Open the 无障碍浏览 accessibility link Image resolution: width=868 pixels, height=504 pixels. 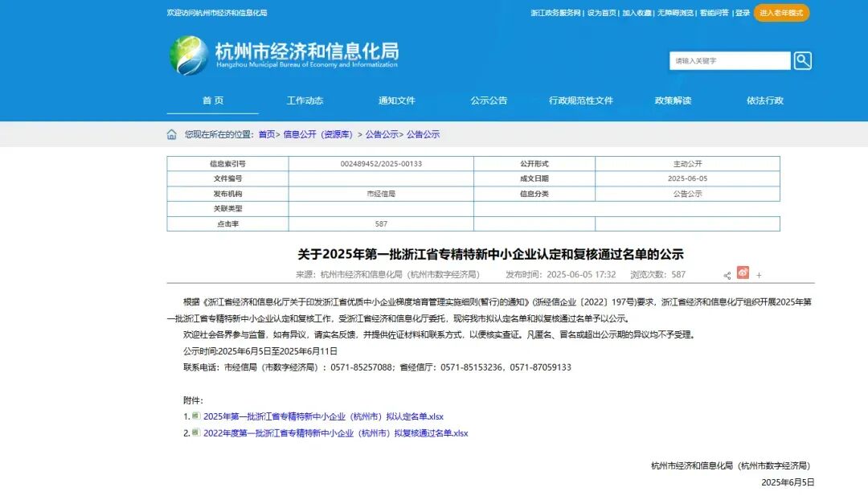pos(675,13)
